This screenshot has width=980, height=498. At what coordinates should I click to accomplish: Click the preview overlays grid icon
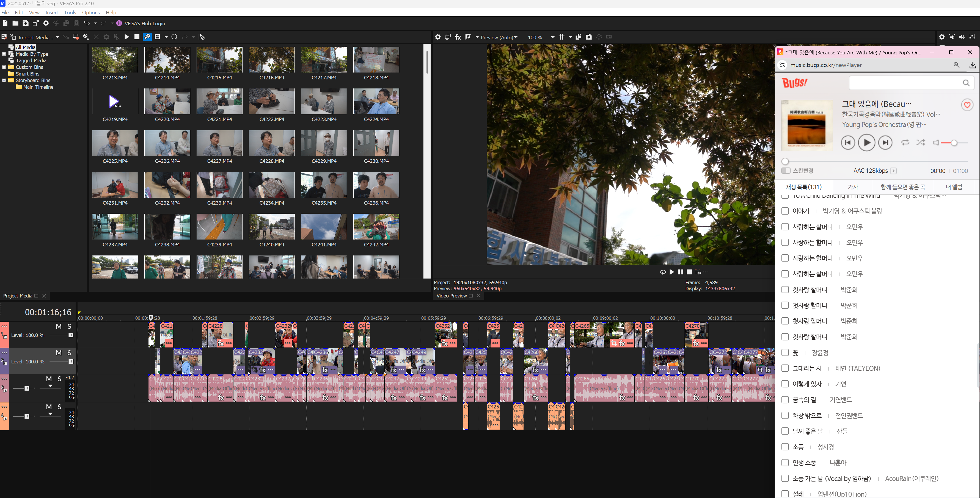point(561,37)
